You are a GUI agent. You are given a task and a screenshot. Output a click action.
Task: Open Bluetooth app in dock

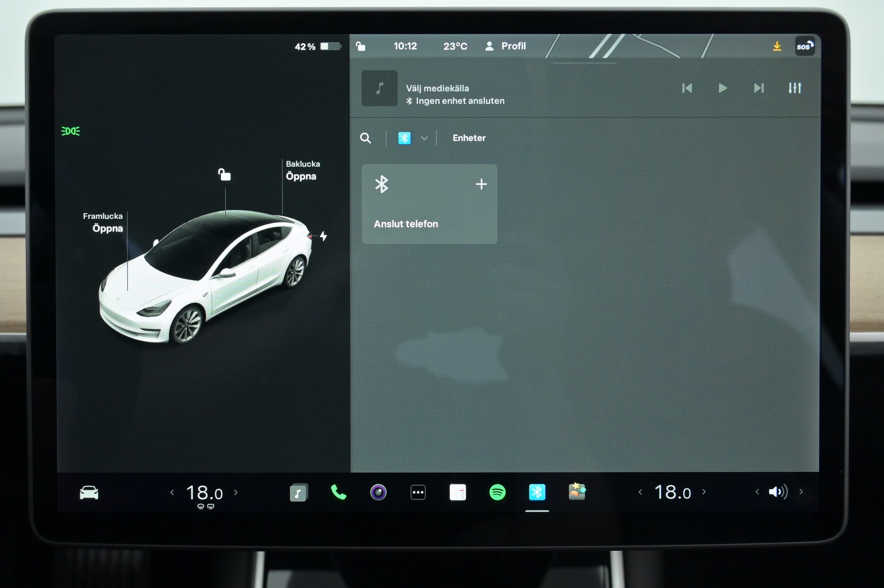(537, 493)
